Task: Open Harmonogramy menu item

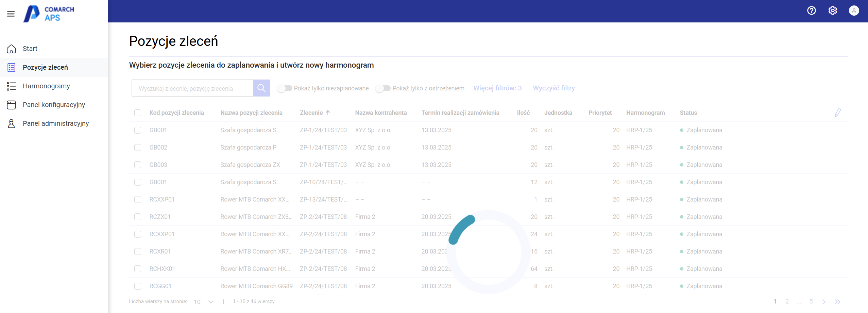Action: click(54, 86)
